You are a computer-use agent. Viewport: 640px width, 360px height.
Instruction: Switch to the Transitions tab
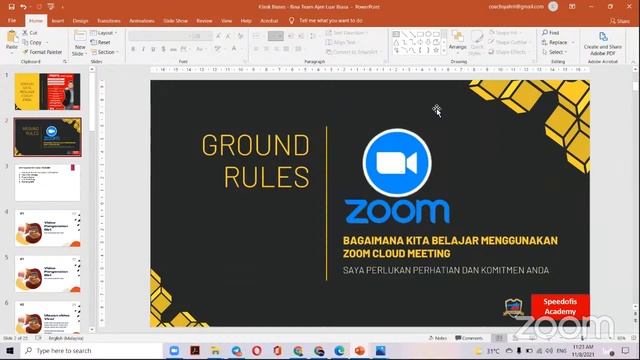(x=109, y=21)
